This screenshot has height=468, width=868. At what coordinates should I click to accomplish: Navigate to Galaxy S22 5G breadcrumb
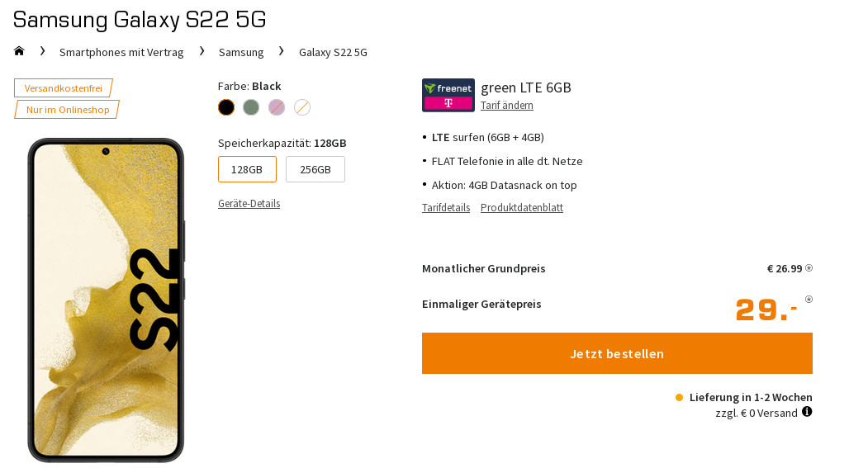(x=333, y=52)
